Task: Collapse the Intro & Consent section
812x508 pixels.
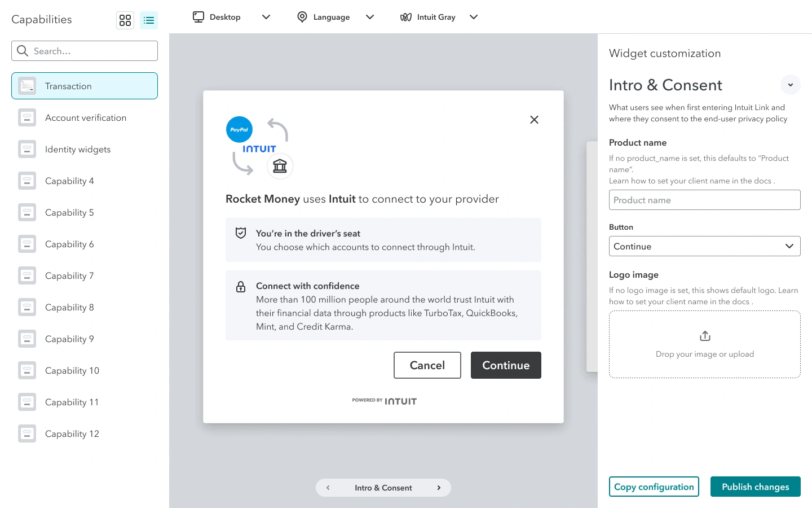Action: click(x=791, y=85)
